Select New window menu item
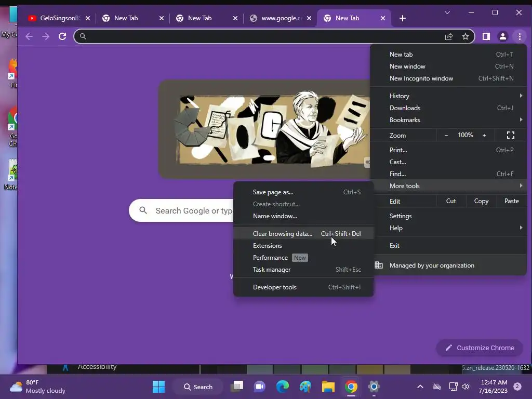532x399 pixels. [x=448, y=66]
